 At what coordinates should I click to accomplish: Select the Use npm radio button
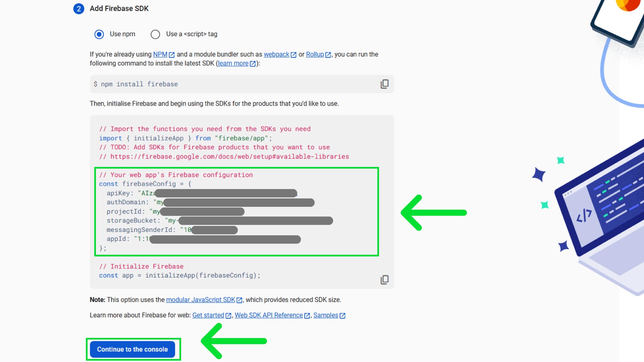[99, 34]
